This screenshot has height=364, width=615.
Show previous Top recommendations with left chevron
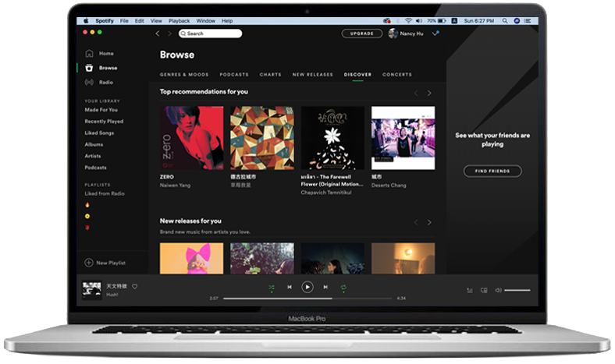click(x=416, y=94)
